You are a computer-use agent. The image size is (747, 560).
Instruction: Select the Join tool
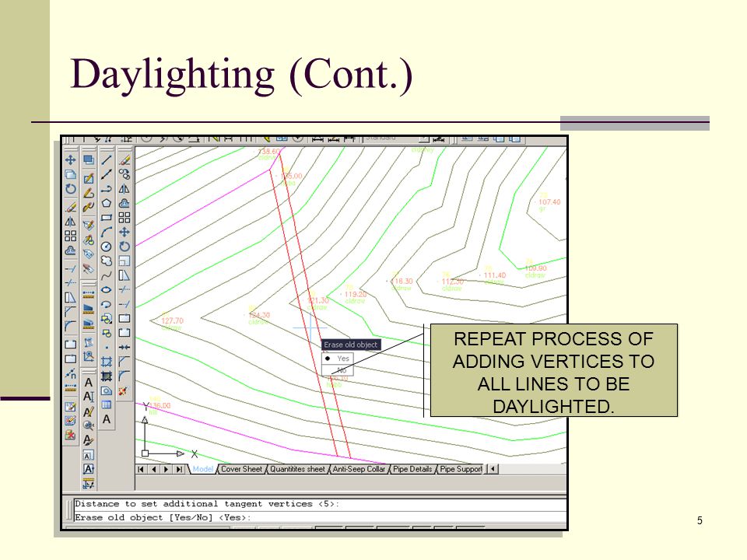tap(124, 347)
